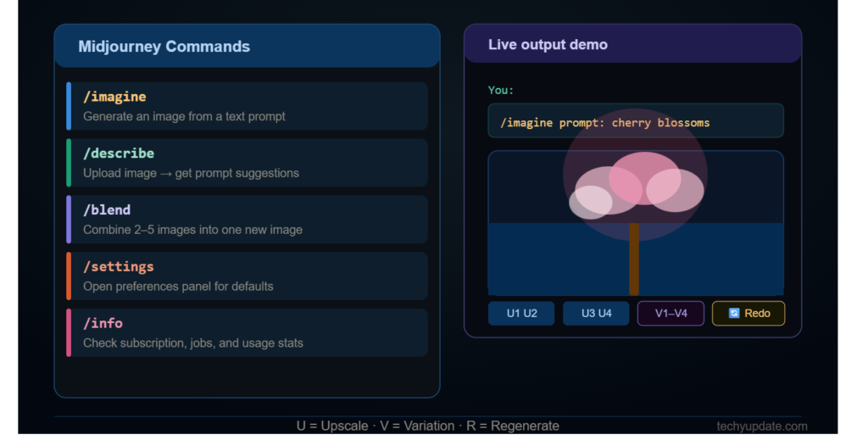This screenshot has height=446, width=868.
Task: Click the Redo button
Action: coord(748,314)
